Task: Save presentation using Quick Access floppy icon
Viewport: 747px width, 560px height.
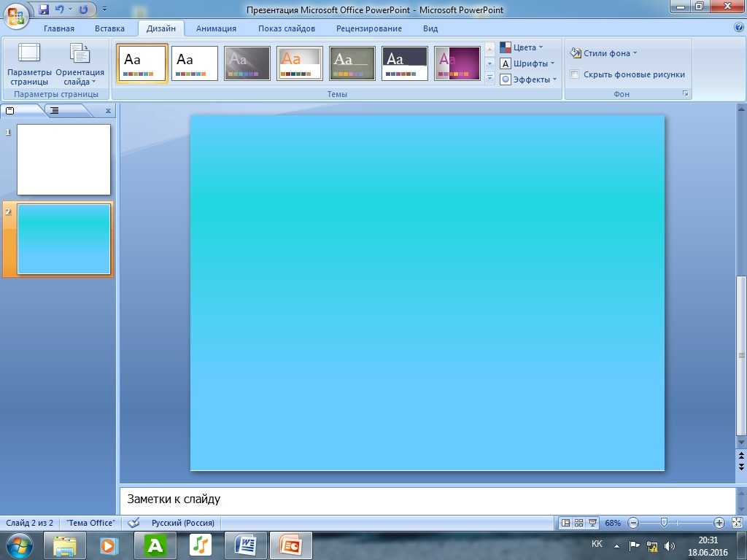Action: coord(44,9)
